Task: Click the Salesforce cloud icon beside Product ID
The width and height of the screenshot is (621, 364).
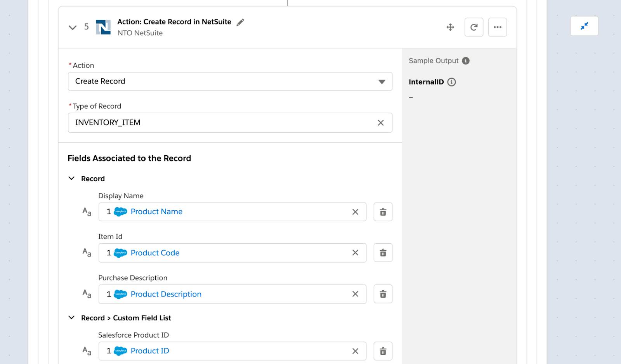Action: click(120, 351)
